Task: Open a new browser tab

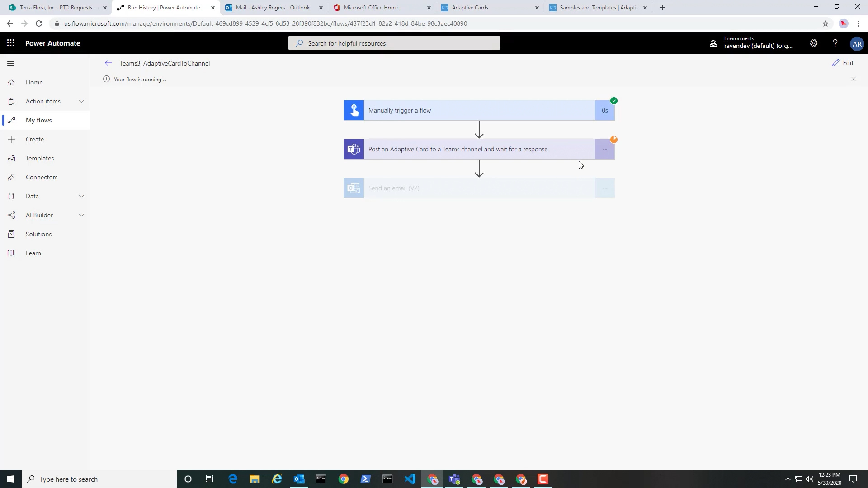Action: [x=662, y=8]
